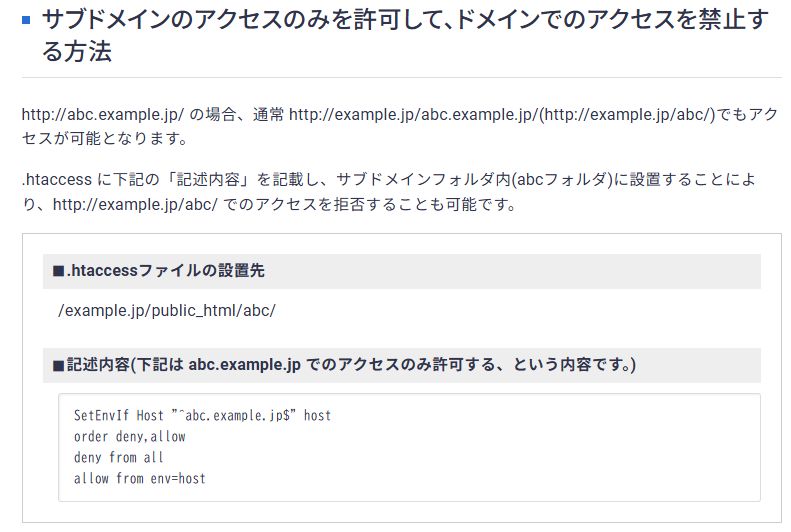Click the SetEnvIf Host code line
Viewport: 791px width, 532px height.
click(202, 416)
